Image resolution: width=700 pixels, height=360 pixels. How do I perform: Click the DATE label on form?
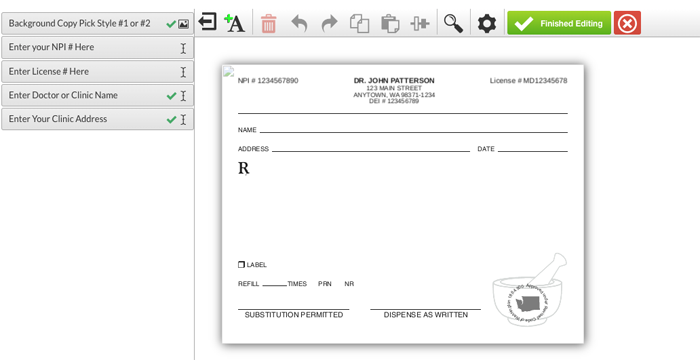tap(486, 149)
